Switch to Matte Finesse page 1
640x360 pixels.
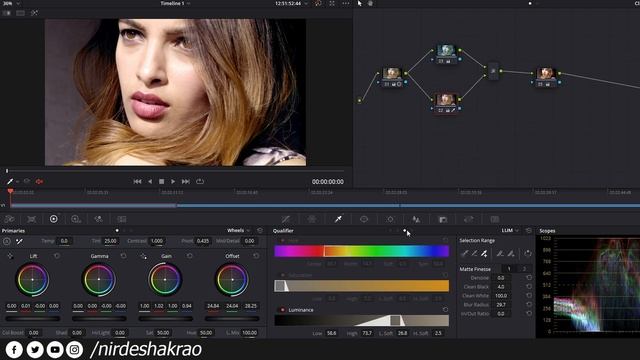click(x=509, y=269)
